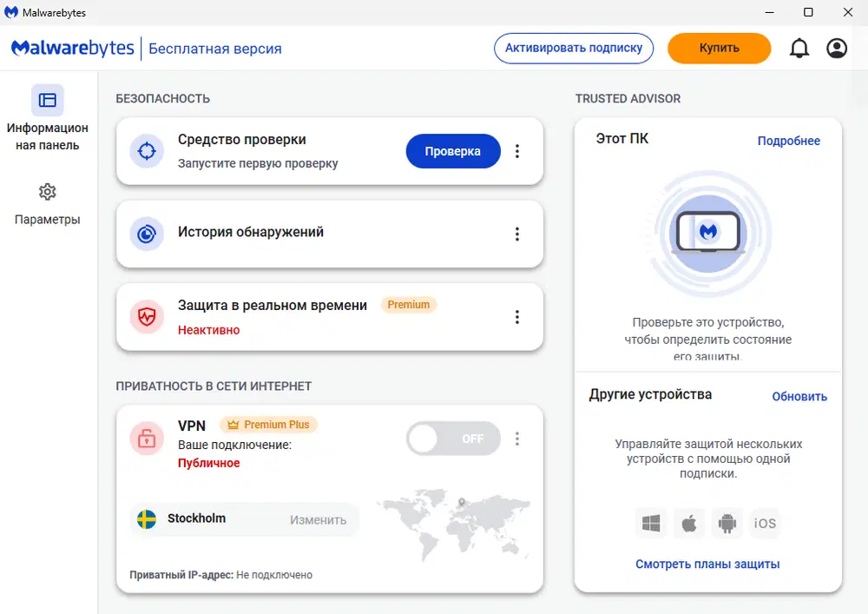Click the Stockholm server label

tap(196, 518)
